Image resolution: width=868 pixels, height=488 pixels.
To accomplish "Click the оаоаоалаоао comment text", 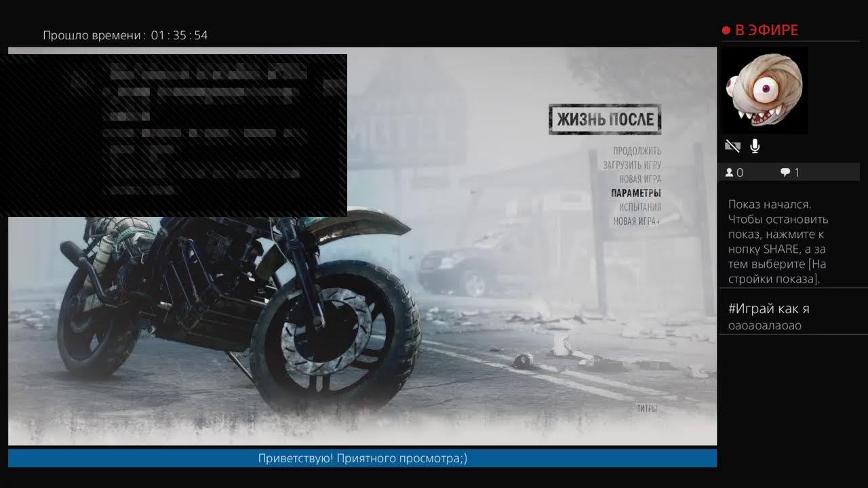I will point(764,325).
